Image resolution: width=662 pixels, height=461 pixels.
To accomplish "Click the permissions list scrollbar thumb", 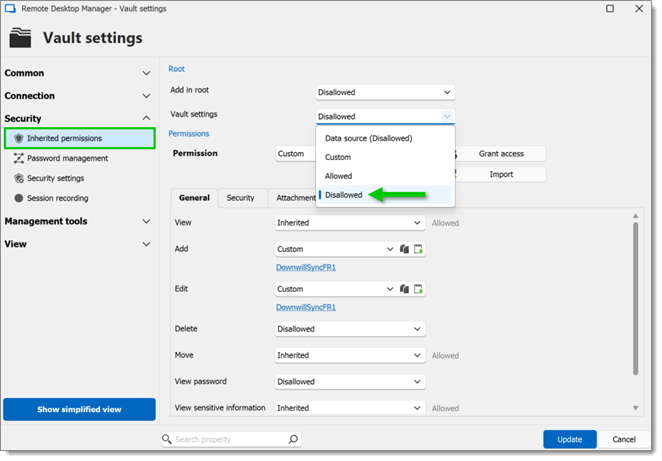I will (635, 298).
